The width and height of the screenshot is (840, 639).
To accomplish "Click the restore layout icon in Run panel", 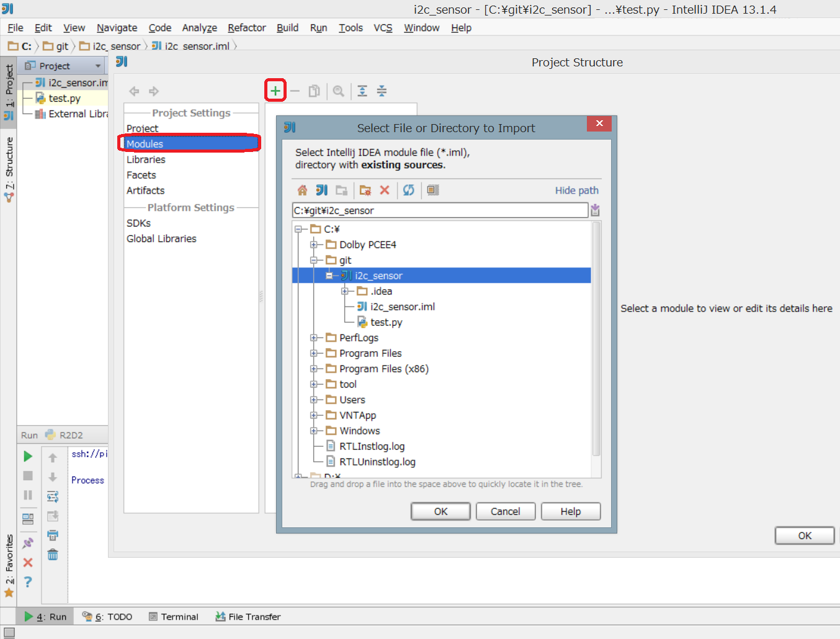I will coord(28,519).
